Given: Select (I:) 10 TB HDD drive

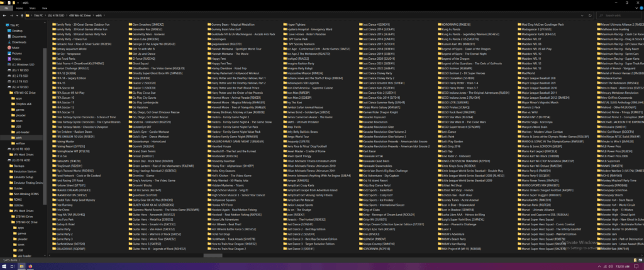Looking at the screenshot, I should pos(19,149).
